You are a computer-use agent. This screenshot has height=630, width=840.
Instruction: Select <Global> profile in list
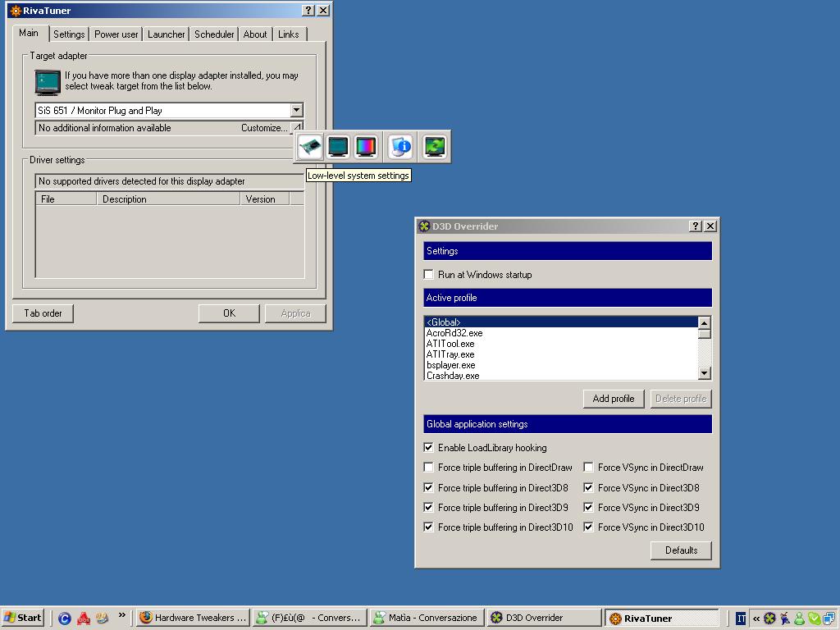[561, 322]
